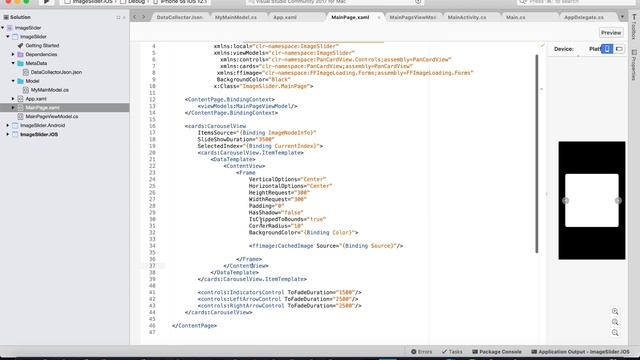Image resolution: width=640 pixels, height=360 pixels.
Task: Click the search field at top right
Action: [576, 2]
